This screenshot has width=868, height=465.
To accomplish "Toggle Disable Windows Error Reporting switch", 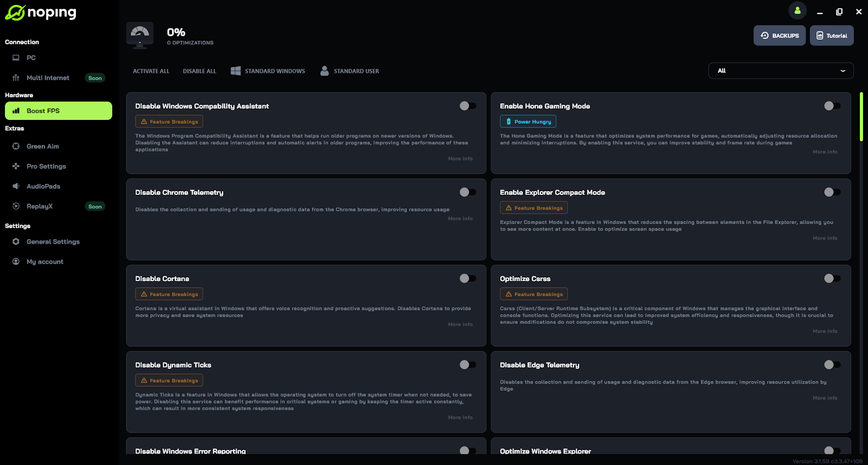I will 468,451.
